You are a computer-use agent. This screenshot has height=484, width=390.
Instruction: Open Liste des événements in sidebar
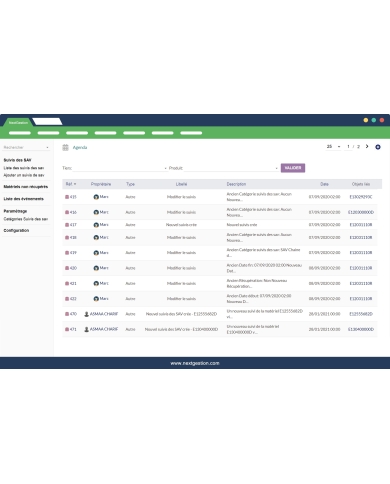[x=23, y=199]
